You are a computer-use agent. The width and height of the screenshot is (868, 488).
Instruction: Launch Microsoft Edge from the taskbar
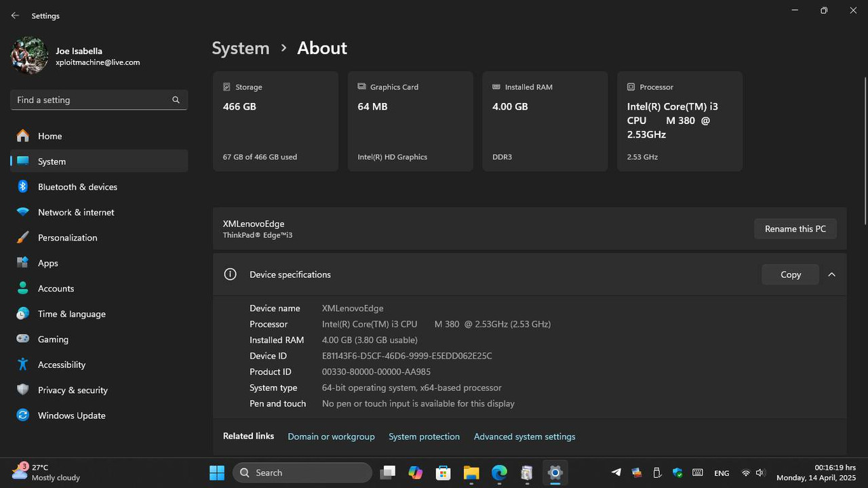coord(499,472)
